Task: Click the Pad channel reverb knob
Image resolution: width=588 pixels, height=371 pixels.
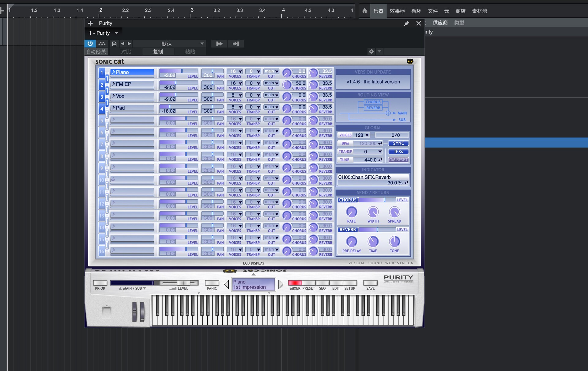Action: tap(313, 109)
